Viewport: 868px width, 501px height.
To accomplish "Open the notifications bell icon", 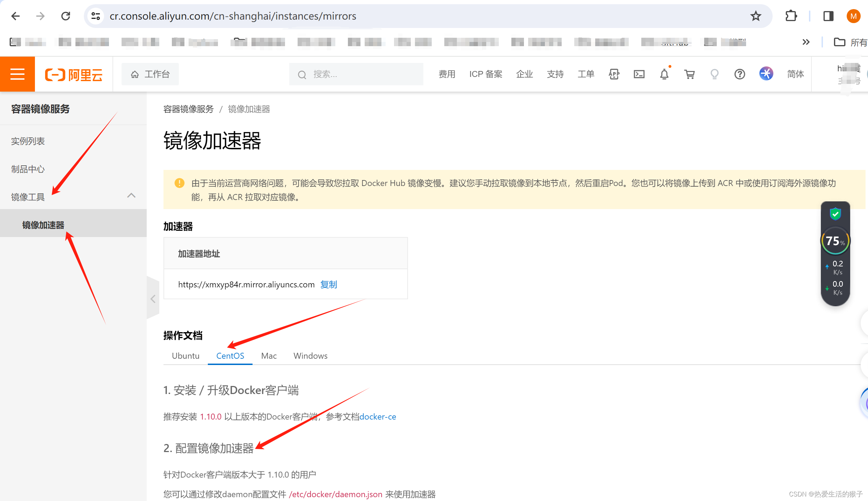I will click(664, 74).
